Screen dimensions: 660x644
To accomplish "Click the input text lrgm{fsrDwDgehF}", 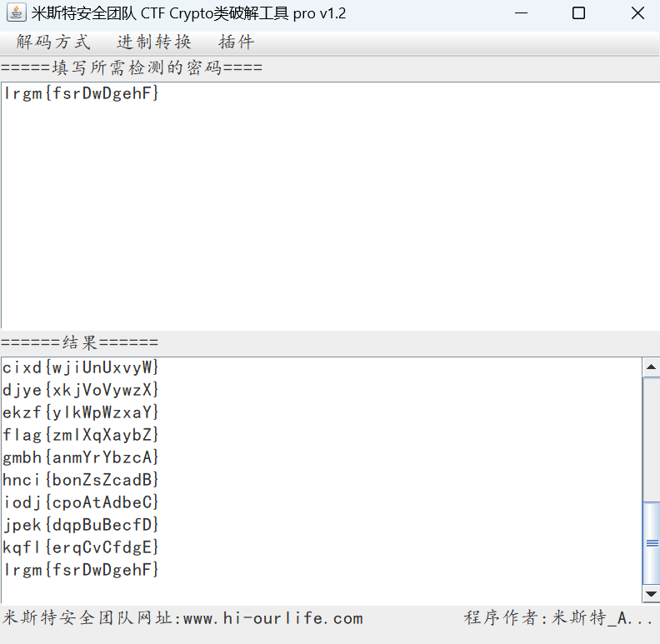I will tap(81, 93).
